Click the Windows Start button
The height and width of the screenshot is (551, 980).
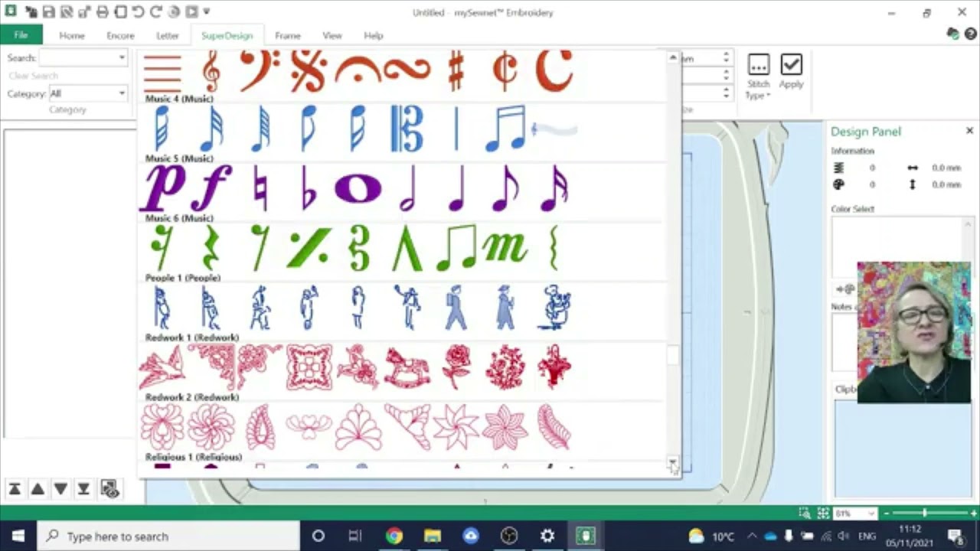[18, 536]
